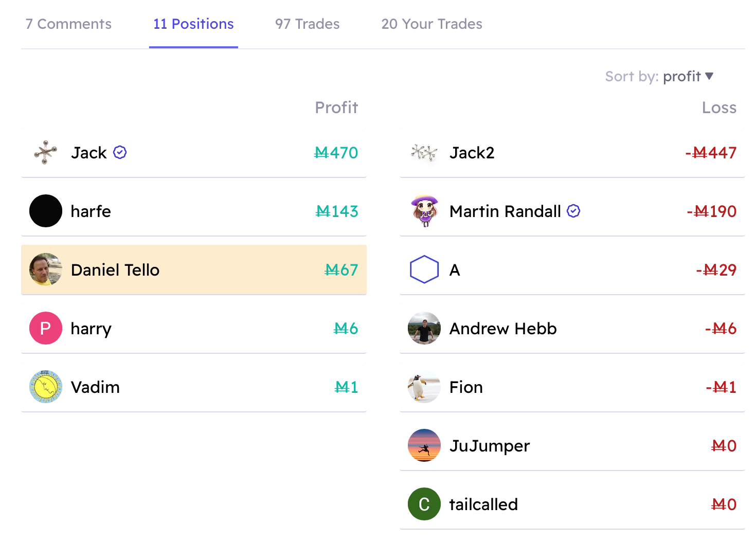Screen dimensions: 756x560
Task: Click Martin Randall's purple-hat avatar
Action: pos(424,211)
